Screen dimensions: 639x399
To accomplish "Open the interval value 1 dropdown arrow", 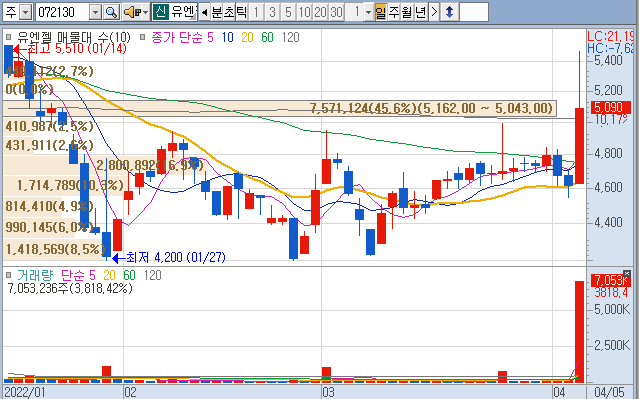I will point(368,12).
